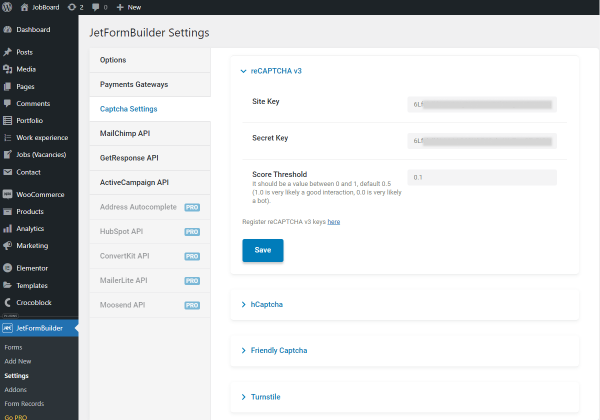Expand the Turnstile section
Viewport: 600px width, 420px height.
pos(261,397)
